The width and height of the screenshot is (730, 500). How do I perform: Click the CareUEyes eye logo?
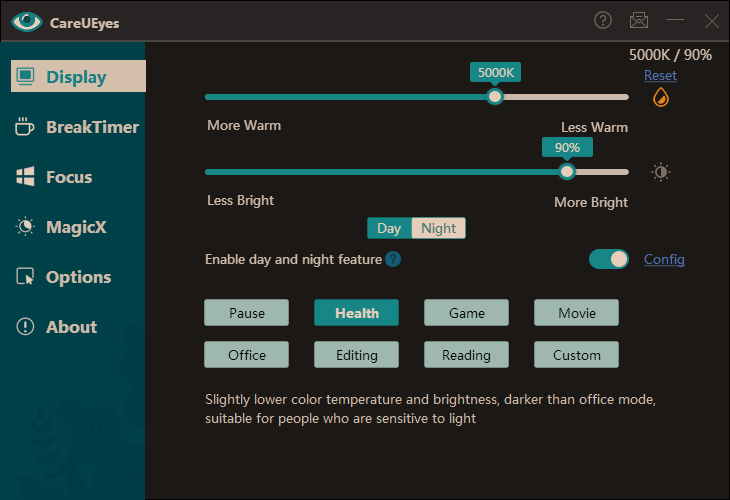(27, 22)
